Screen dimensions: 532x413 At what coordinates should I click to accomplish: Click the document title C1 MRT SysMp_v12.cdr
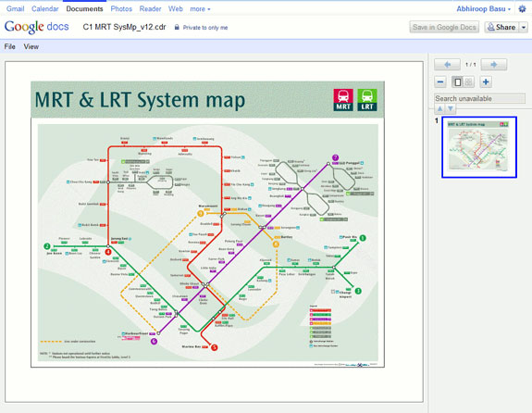124,27
